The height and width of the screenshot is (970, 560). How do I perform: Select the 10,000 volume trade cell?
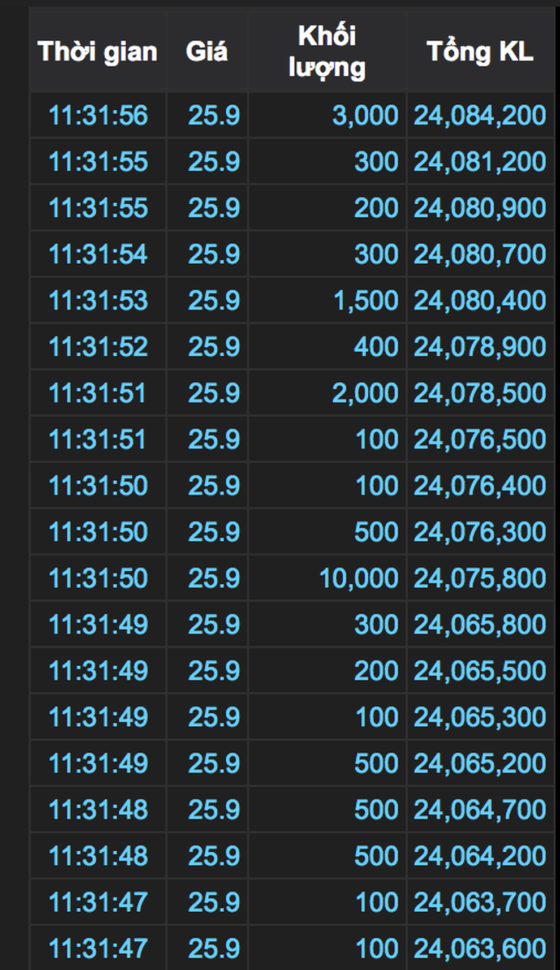[x=359, y=578]
